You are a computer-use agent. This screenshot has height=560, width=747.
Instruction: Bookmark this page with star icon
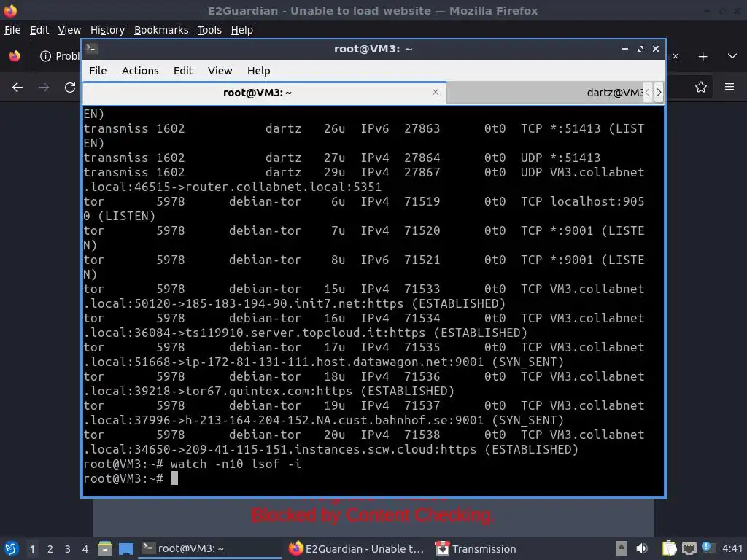[x=701, y=87]
